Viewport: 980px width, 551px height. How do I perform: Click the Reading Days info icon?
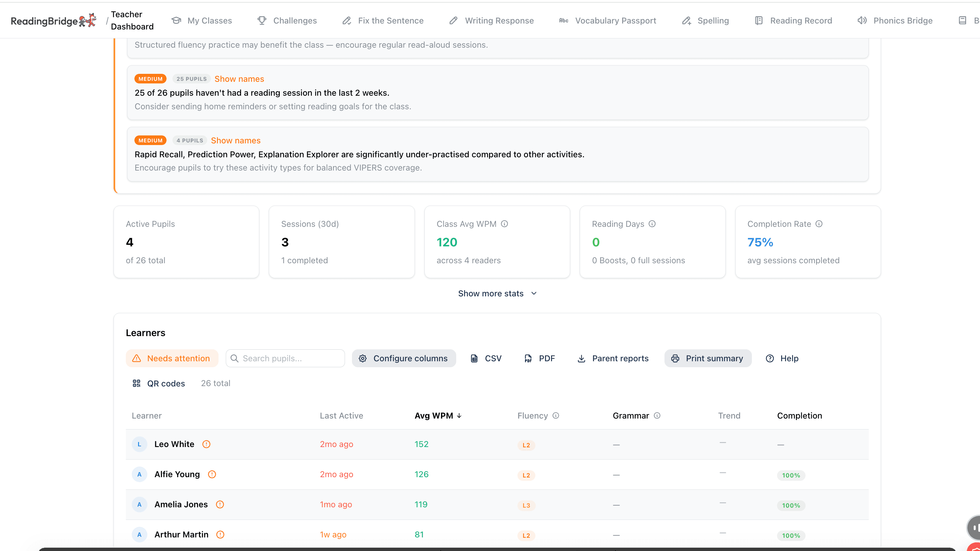click(x=652, y=224)
